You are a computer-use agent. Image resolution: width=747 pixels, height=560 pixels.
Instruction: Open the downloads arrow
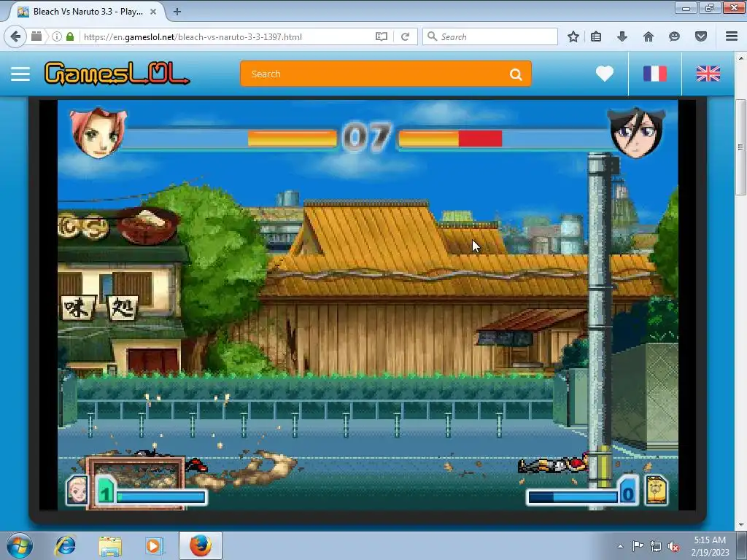622,36
